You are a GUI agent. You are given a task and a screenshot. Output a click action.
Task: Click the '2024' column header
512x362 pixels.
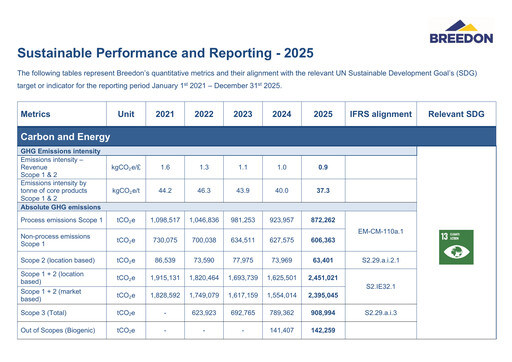pos(282,114)
